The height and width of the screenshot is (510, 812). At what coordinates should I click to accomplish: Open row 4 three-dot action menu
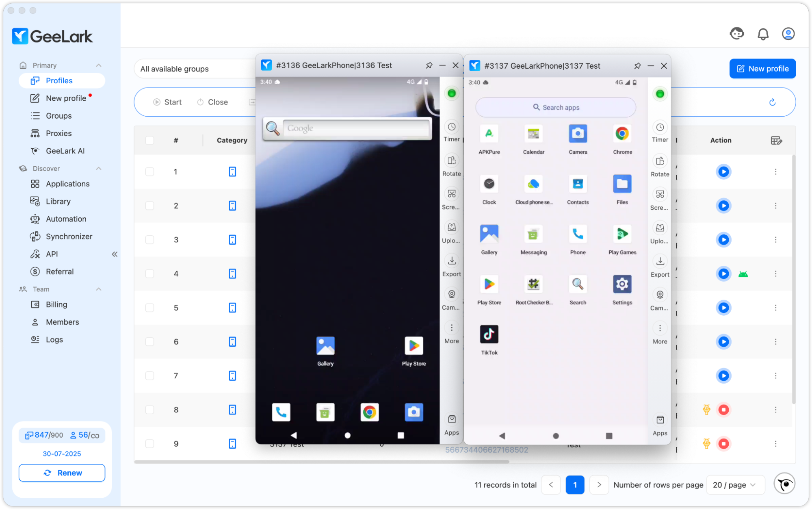(x=775, y=273)
